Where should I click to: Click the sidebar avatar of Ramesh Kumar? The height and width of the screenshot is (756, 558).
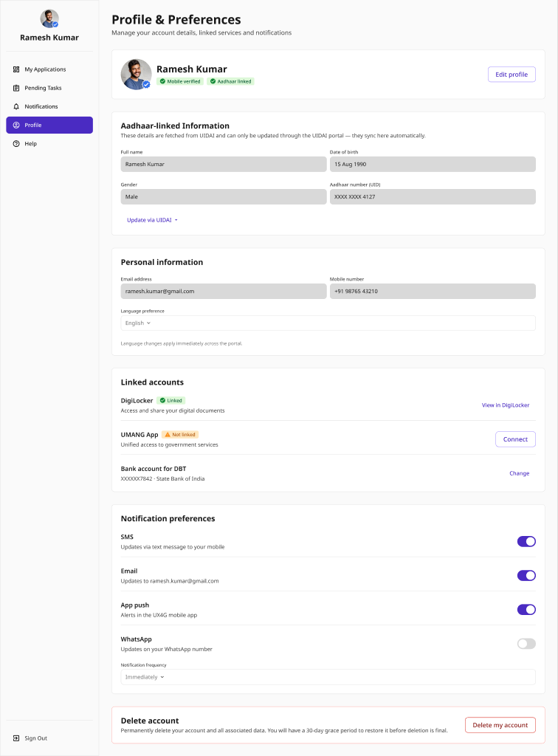coord(49,18)
